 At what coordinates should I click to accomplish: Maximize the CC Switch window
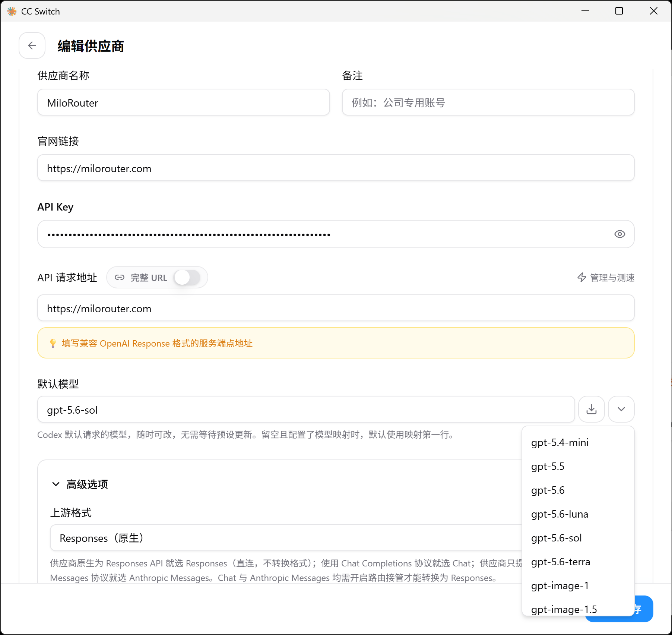tap(619, 11)
